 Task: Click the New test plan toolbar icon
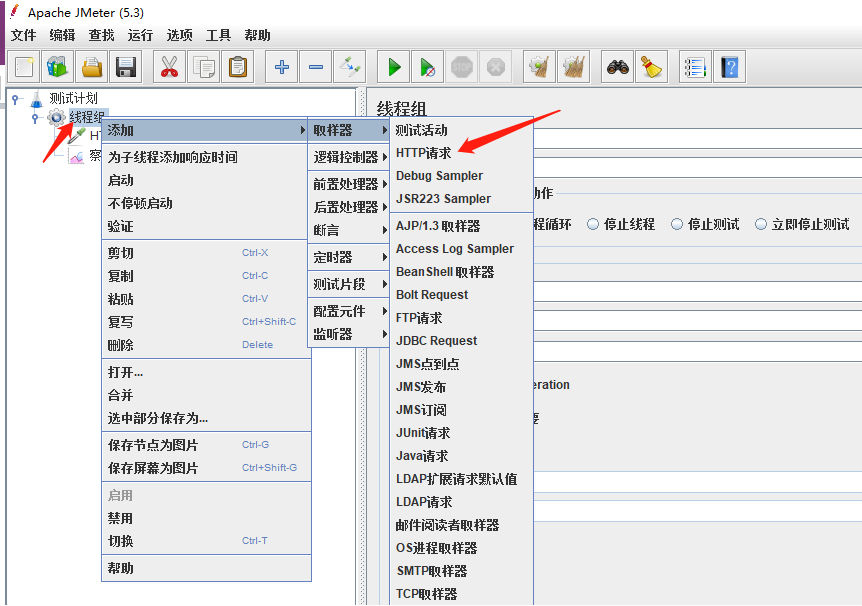[24, 67]
